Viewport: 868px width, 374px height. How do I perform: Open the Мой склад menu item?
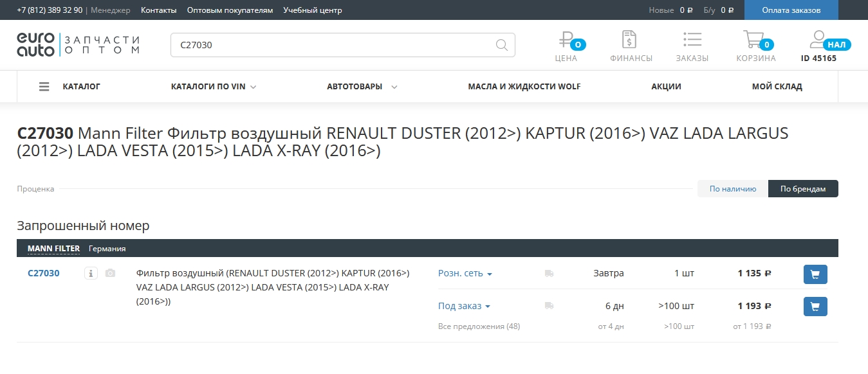click(x=777, y=87)
